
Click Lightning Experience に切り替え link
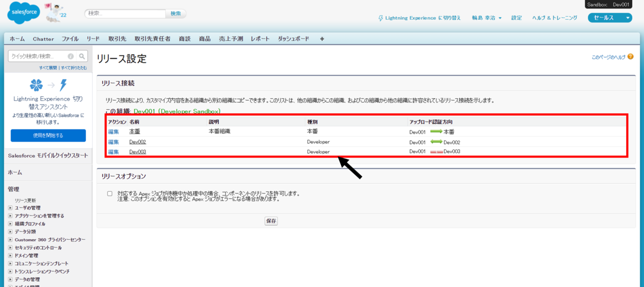[423, 18]
